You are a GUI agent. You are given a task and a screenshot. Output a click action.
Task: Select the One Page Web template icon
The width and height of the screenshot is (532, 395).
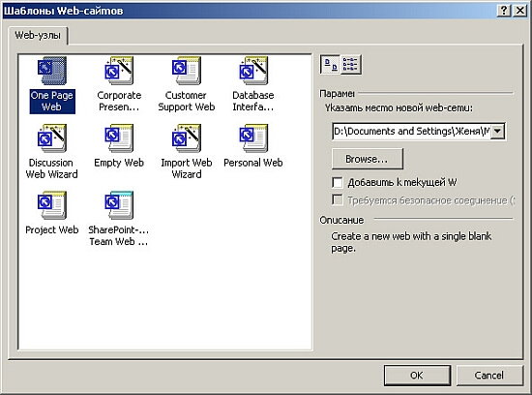52,71
